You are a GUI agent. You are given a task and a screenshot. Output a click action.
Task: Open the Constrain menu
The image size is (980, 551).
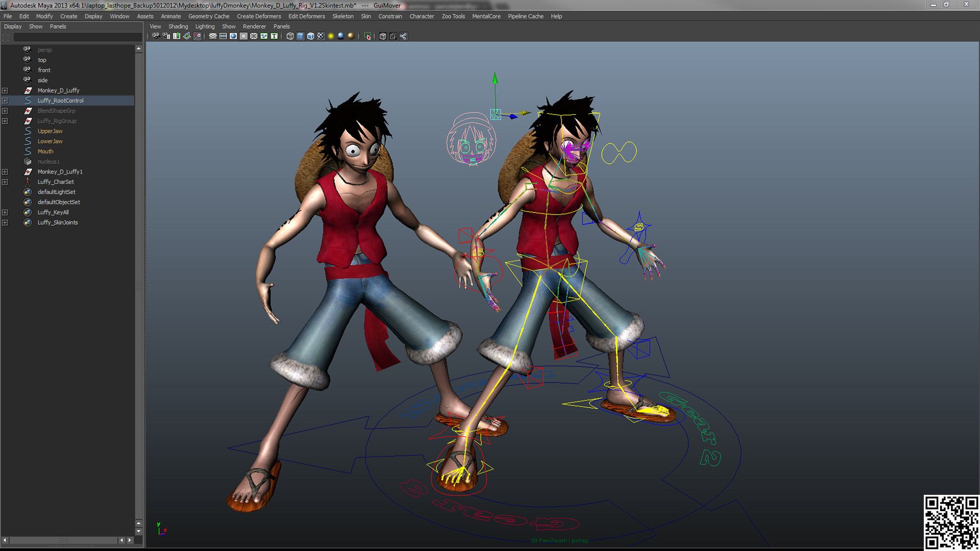pos(390,16)
